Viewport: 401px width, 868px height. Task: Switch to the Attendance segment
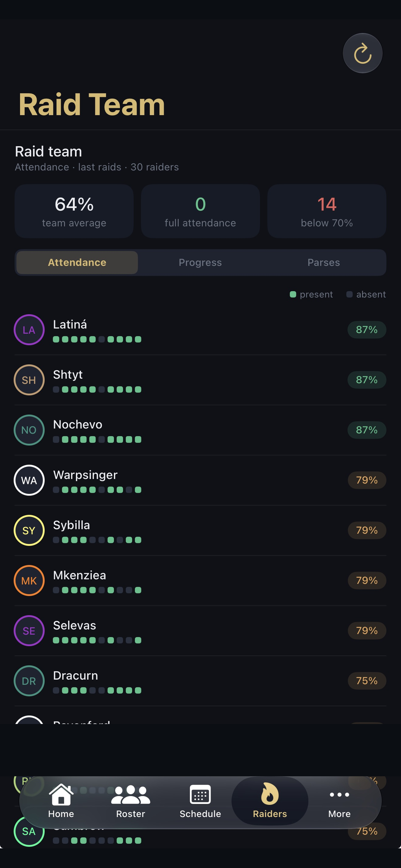pos(77,262)
